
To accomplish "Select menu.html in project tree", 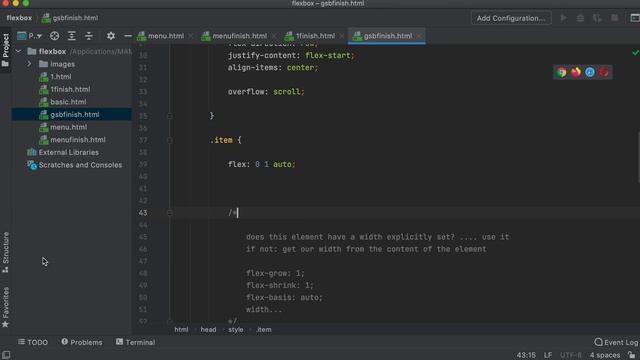I will tap(68, 127).
